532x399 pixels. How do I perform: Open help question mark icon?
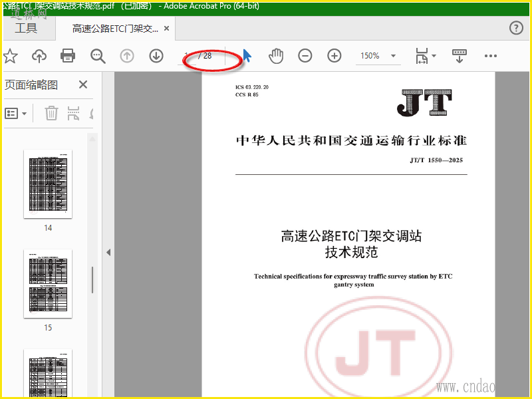[x=516, y=28]
